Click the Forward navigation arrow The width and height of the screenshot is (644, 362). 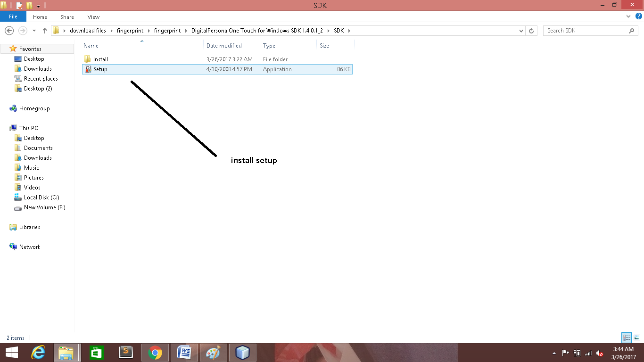point(22,31)
